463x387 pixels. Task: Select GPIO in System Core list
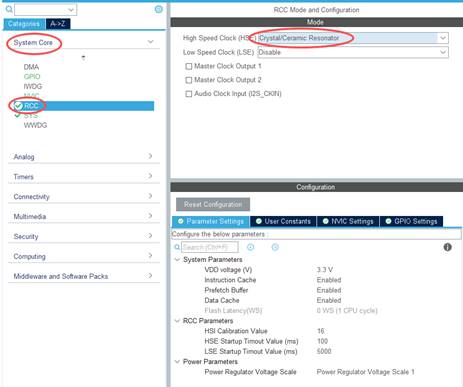pyautogui.click(x=32, y=77)
